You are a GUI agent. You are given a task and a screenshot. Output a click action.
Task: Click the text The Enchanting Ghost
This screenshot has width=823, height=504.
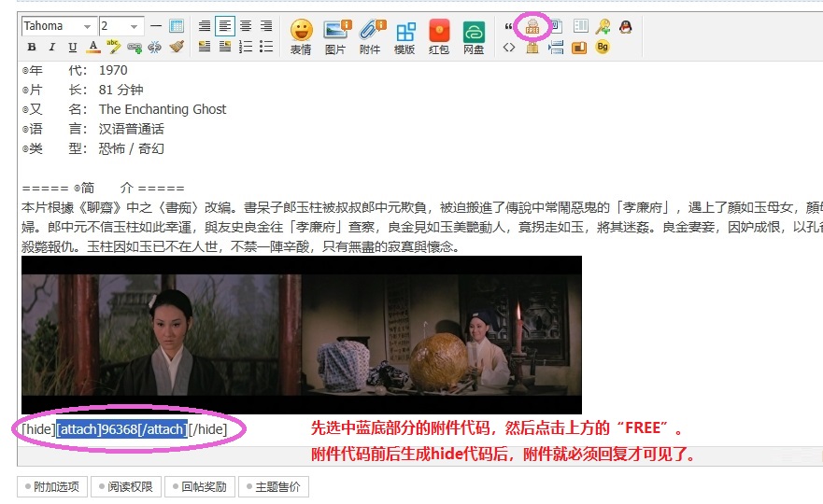pyautogui.click(x=163, y=109)
